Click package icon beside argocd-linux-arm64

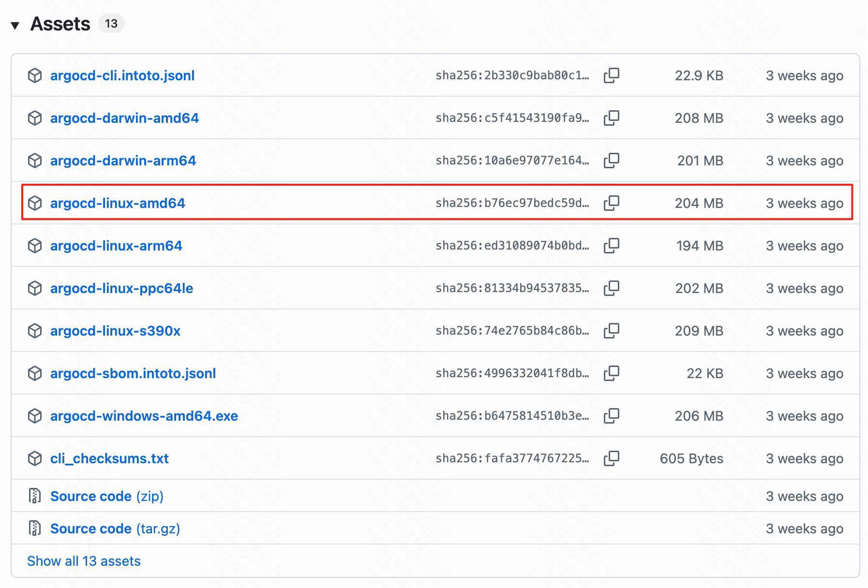(x=35, y=246)
